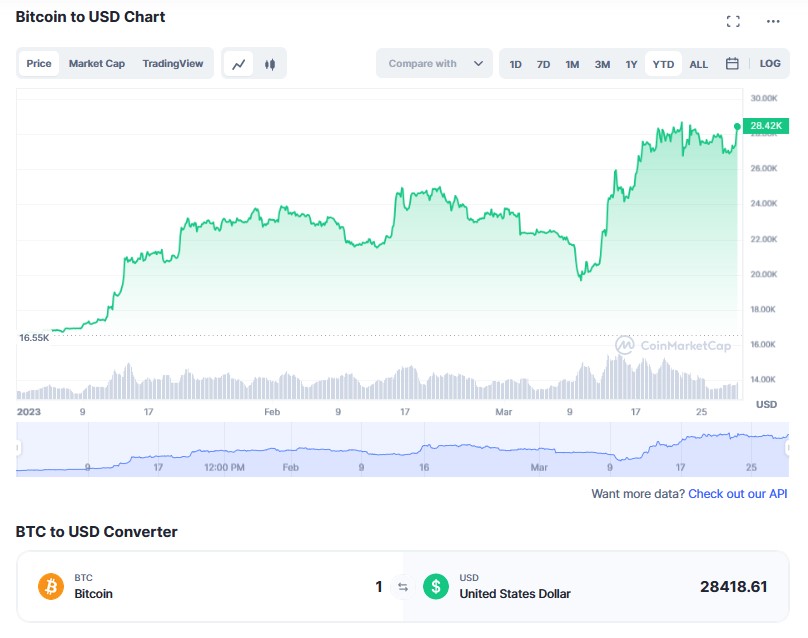The width and height of the screenshot is (808, 638).
Task: Click the orange Bitcoin logo icon
Action: (51, 586)
